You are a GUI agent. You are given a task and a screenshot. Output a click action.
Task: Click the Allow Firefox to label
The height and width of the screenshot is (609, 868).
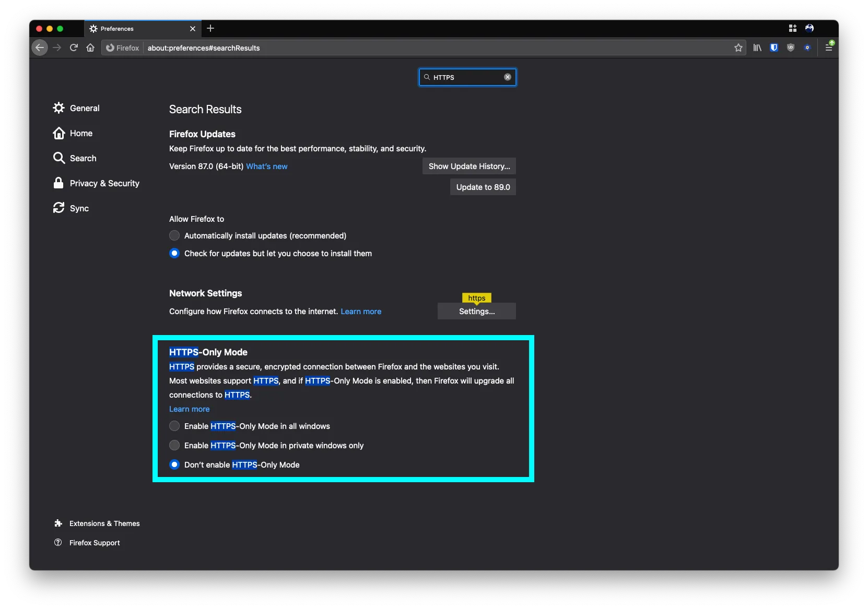click(196, 219)
